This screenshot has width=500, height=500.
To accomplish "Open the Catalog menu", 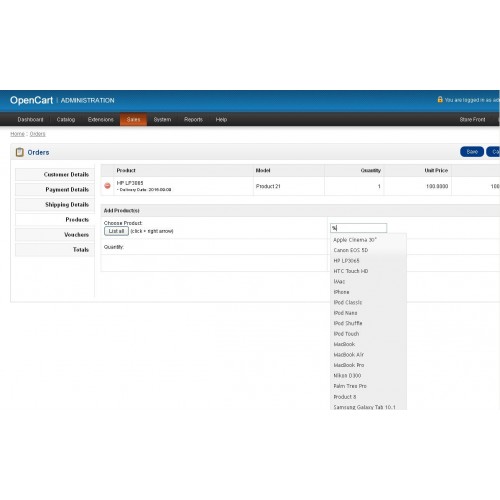I will coord(66,120).
